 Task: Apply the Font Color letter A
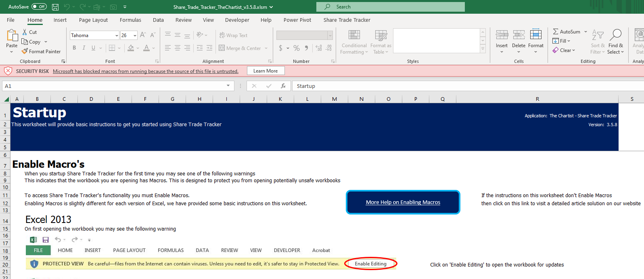point(146,48)
